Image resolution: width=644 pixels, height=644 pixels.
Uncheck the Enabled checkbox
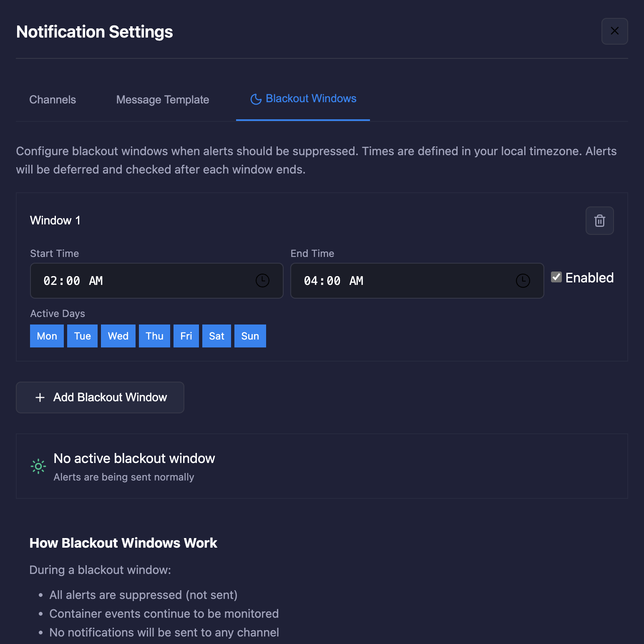[556, 277]
